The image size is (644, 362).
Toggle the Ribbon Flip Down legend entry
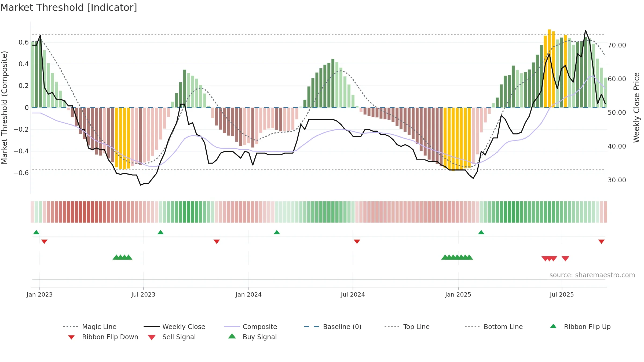pos(103,337)
